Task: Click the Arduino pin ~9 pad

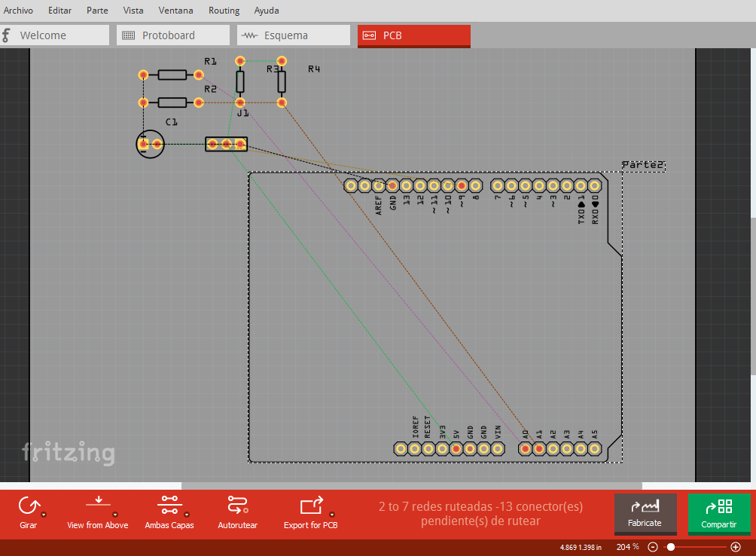Action: point(462,185)
